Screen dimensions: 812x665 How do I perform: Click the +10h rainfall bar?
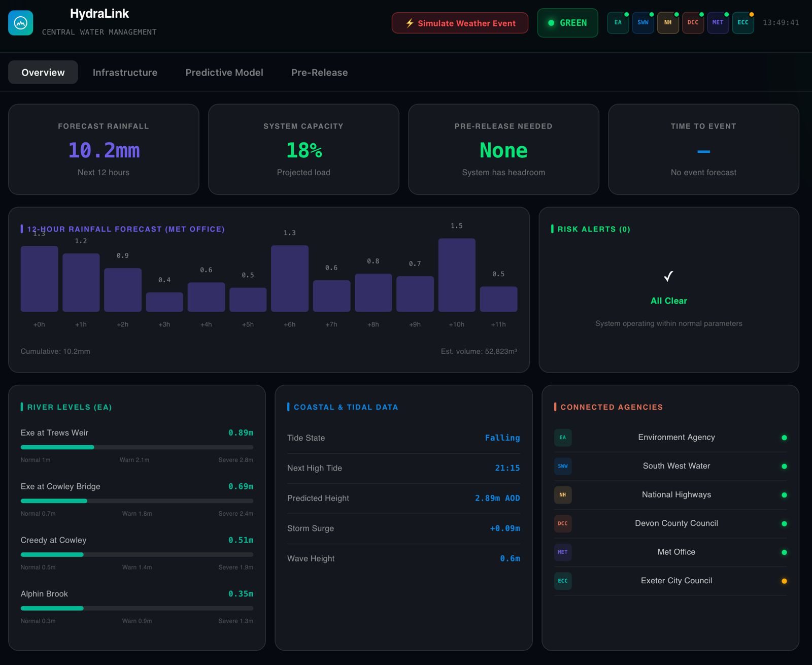[457, 275]
